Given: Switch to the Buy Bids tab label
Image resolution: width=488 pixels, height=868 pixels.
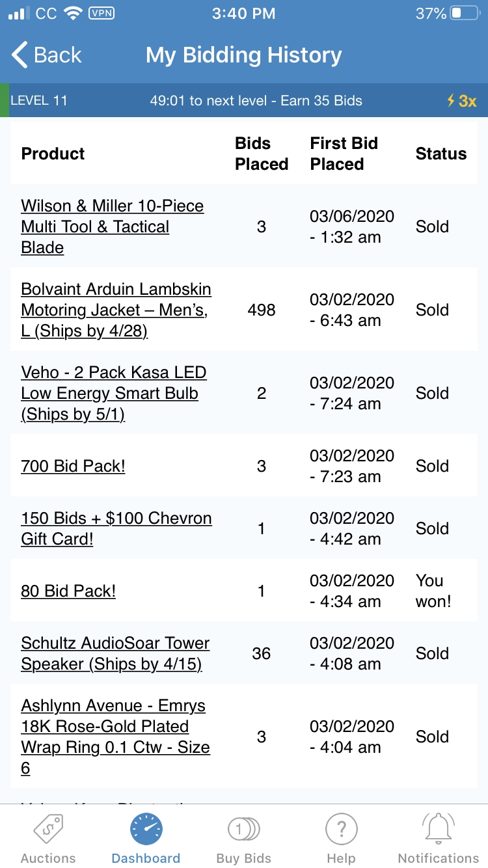Looking at the screenshot, I should tap(243, 858).
